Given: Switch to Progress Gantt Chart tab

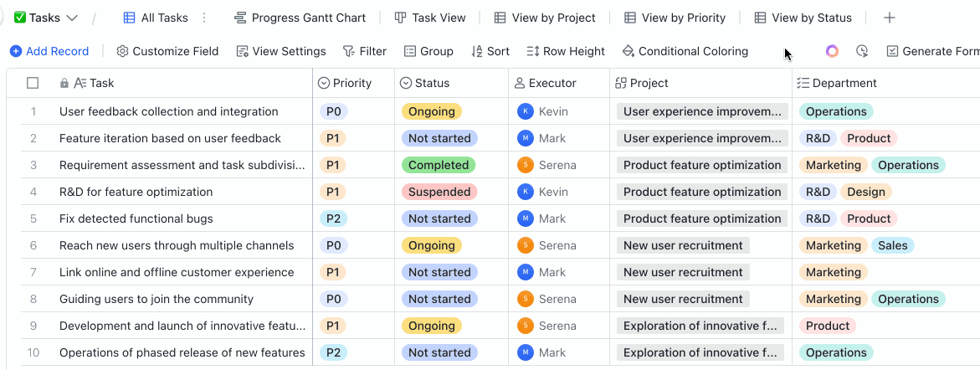Looking at the screenshot, I should click(300, 18).
